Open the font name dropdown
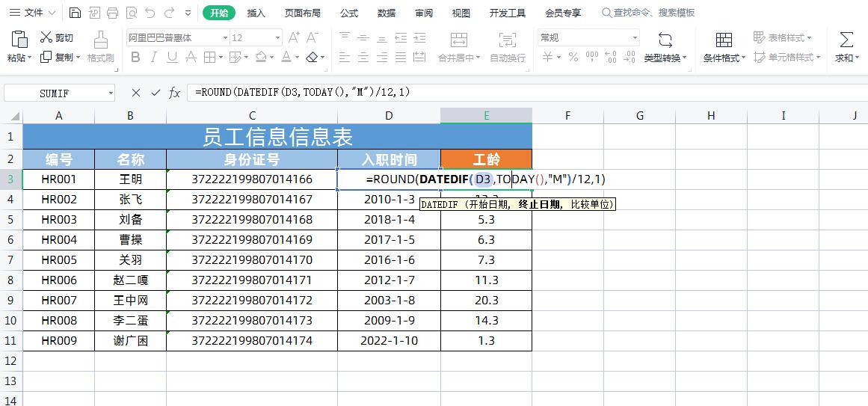The image size is (868, 406). point(225,37)
